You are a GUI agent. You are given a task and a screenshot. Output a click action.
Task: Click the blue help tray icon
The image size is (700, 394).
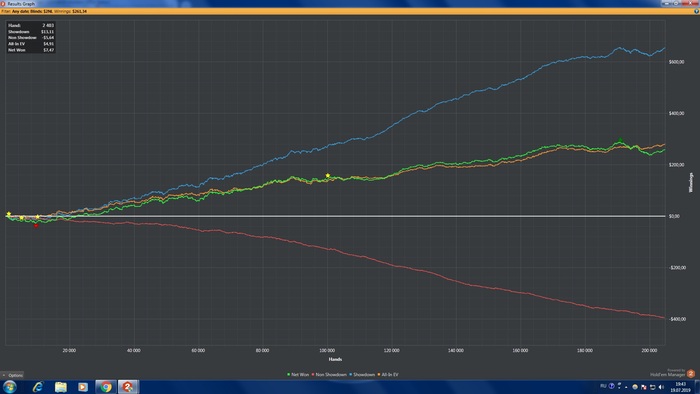point(612,386)
